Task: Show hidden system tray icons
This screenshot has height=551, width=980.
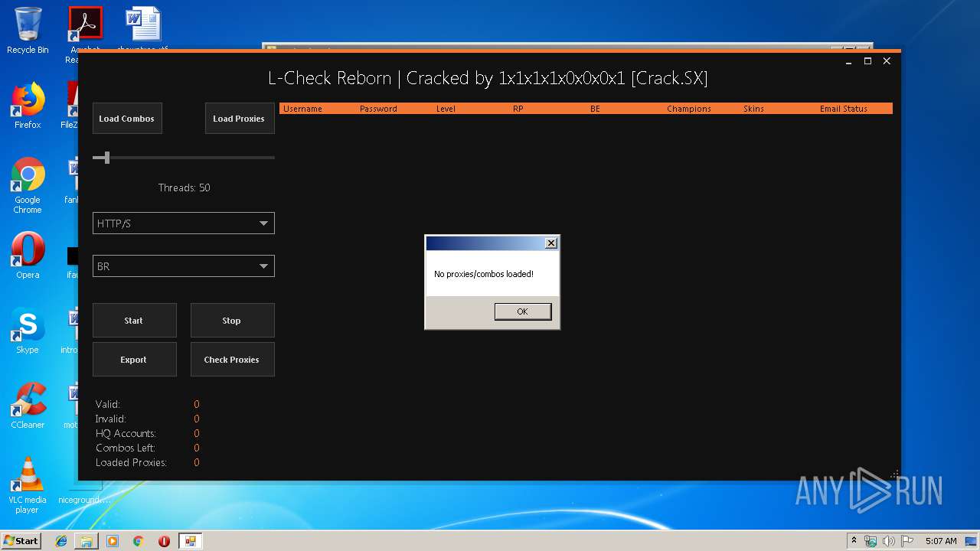Action: [x=854, y=540]
